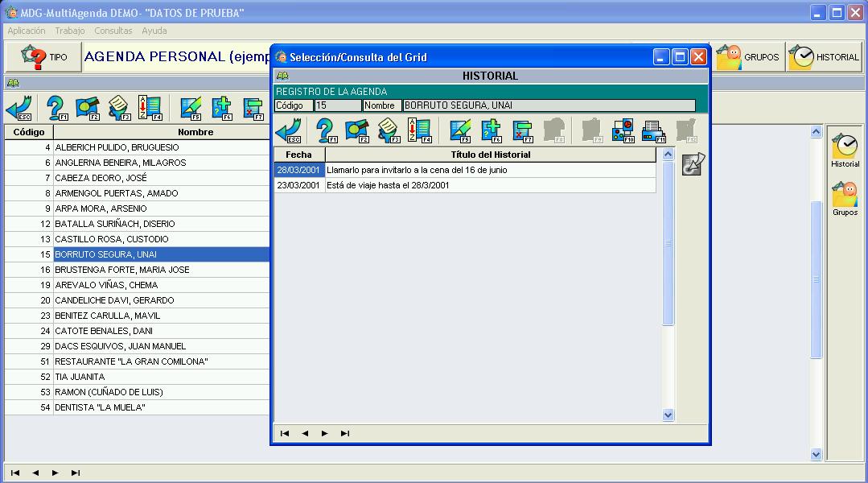868x483 pixels.
Task: Go to next record in main agenda
Action: [x=55, y=473]
